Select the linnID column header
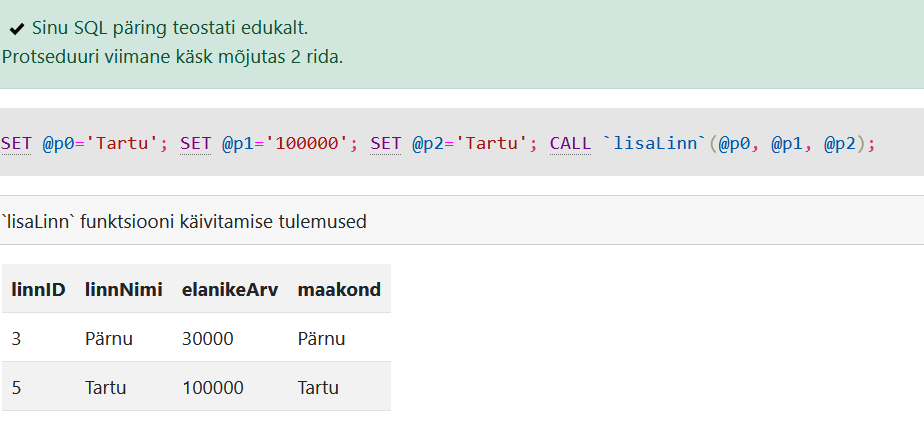 [38, 289]
